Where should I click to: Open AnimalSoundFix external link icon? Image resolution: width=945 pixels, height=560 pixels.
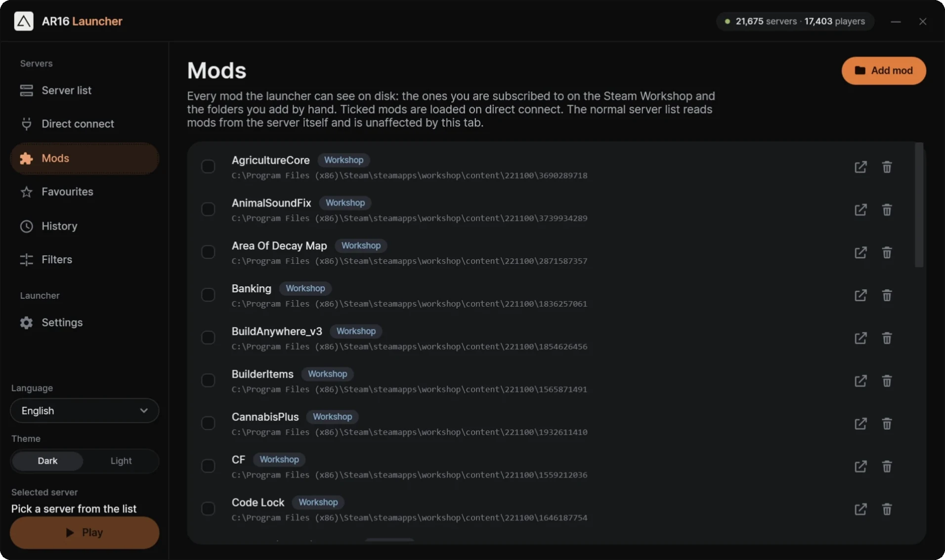(x=860, y=210)
